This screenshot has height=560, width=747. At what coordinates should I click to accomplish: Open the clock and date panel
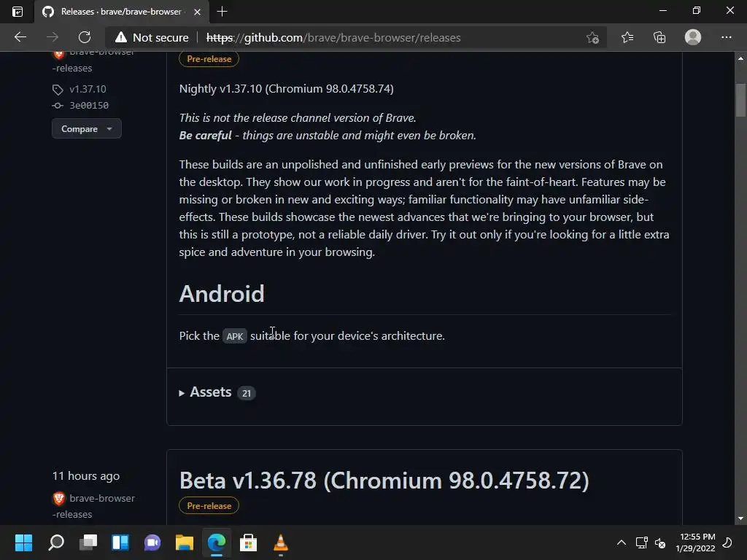pos(695,542)
